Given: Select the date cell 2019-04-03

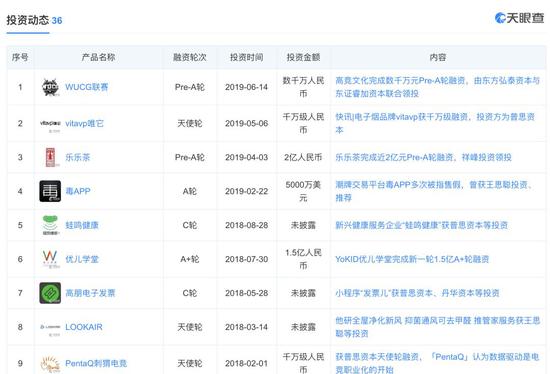Looking at the screenshot, I should pos(247,157).
